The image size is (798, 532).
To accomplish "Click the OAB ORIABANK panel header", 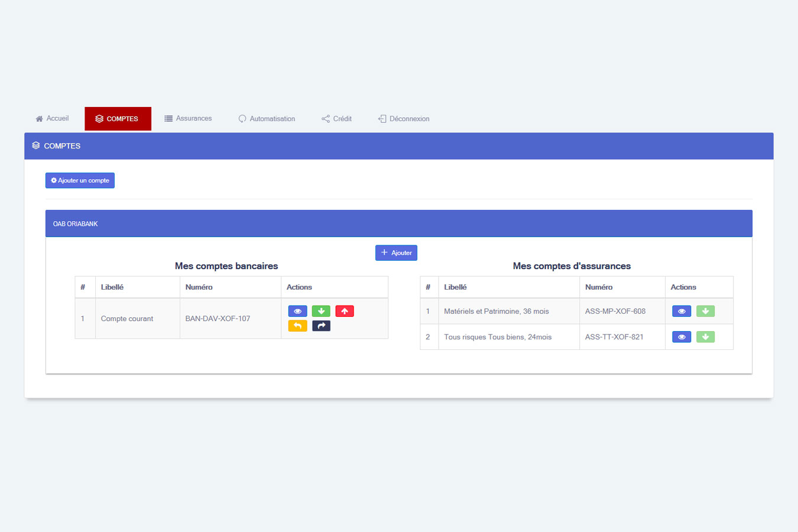I will click(x=398, y=224).
